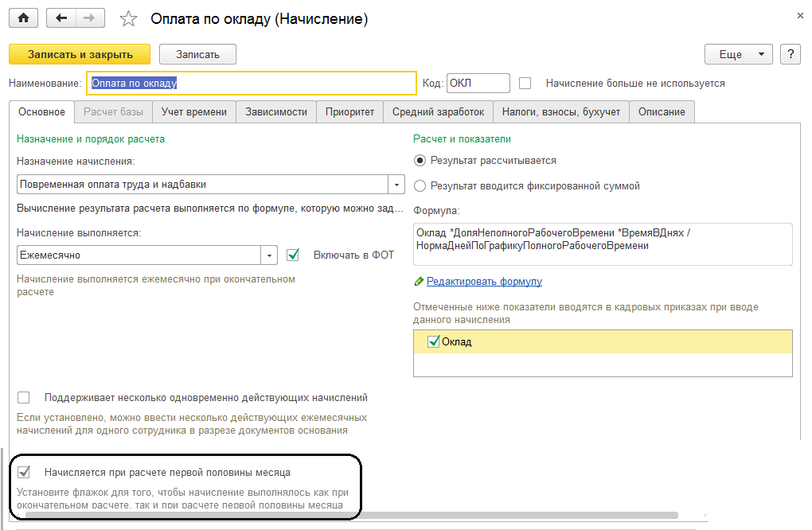Image resolution: width=812 pixels, height=530 pixels.
Task: Click the horizontal scrollbar at the bottom
Action: pyautogui.click(x=352, y=515)
